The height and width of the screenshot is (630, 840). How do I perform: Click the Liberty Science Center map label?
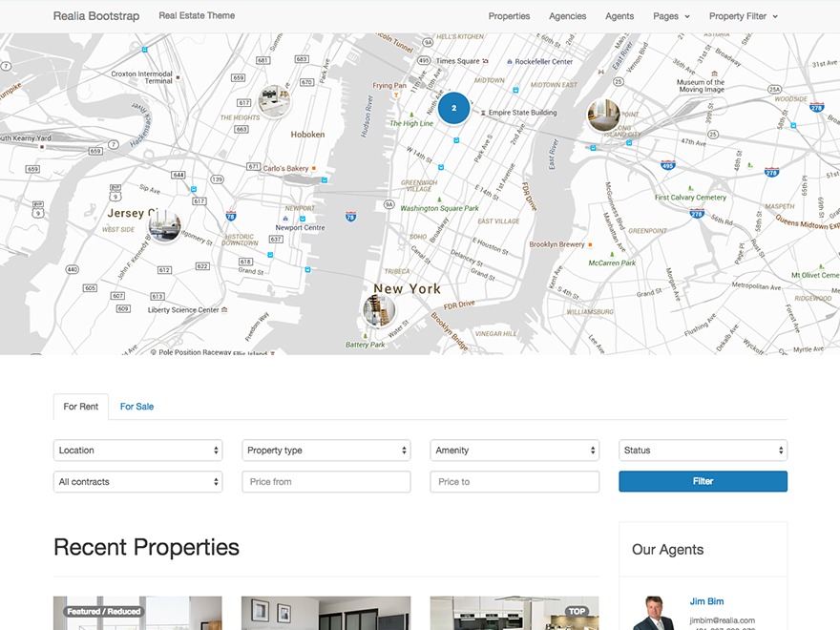pyautogui.click(x=183, y=309)
